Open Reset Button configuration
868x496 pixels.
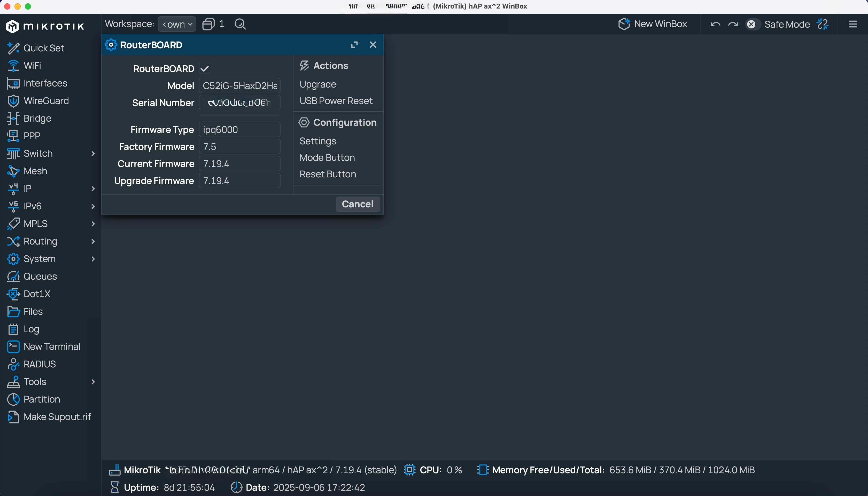328,174
